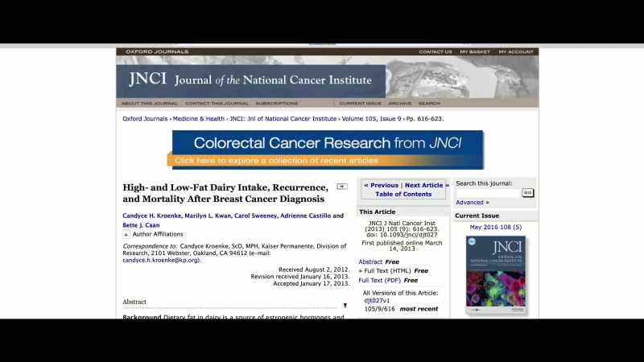Click the 'Pp. 616-623.' breadcrumb text
Screen dimensions: 644x362
coord(425,118)
